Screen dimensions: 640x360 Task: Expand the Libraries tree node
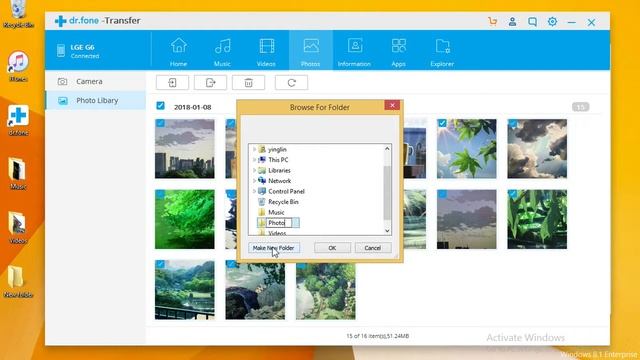coord(254,170)
